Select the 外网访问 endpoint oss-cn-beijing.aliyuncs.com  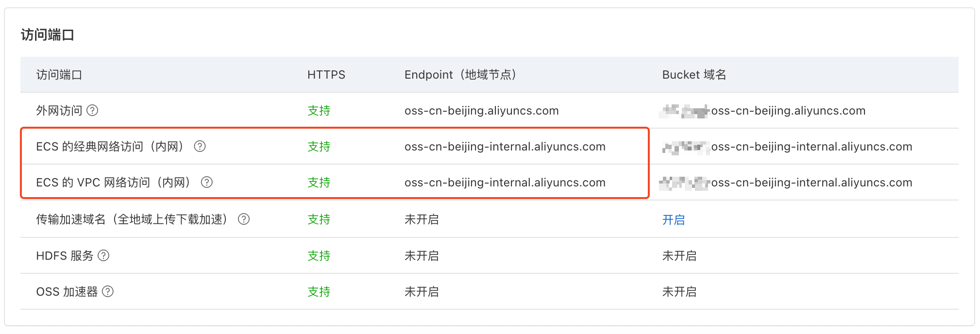click(482, 111)
